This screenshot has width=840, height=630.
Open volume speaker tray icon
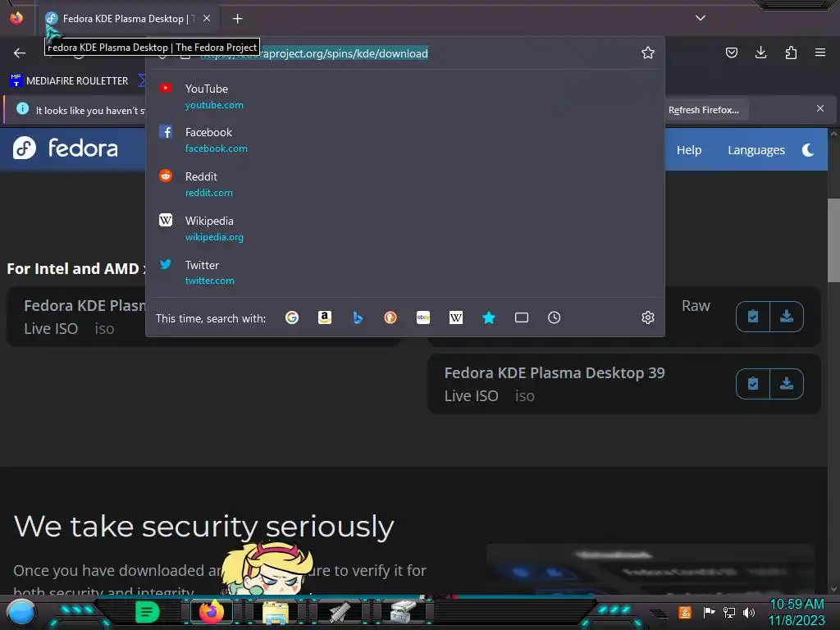(x=749, y=612)
